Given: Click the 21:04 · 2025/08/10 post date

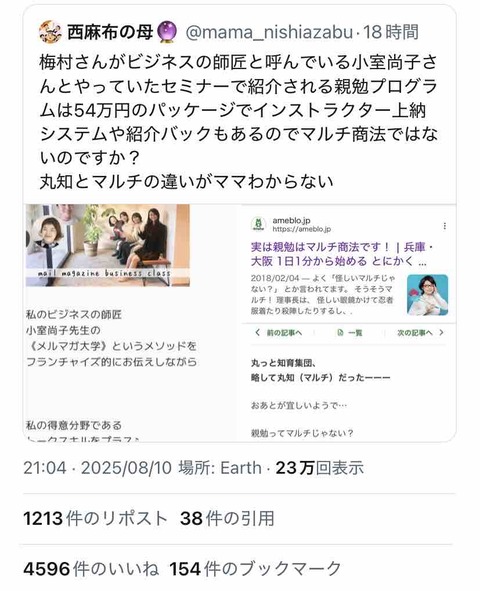Looking at the screenshot, I should click(x=98, y=468).
